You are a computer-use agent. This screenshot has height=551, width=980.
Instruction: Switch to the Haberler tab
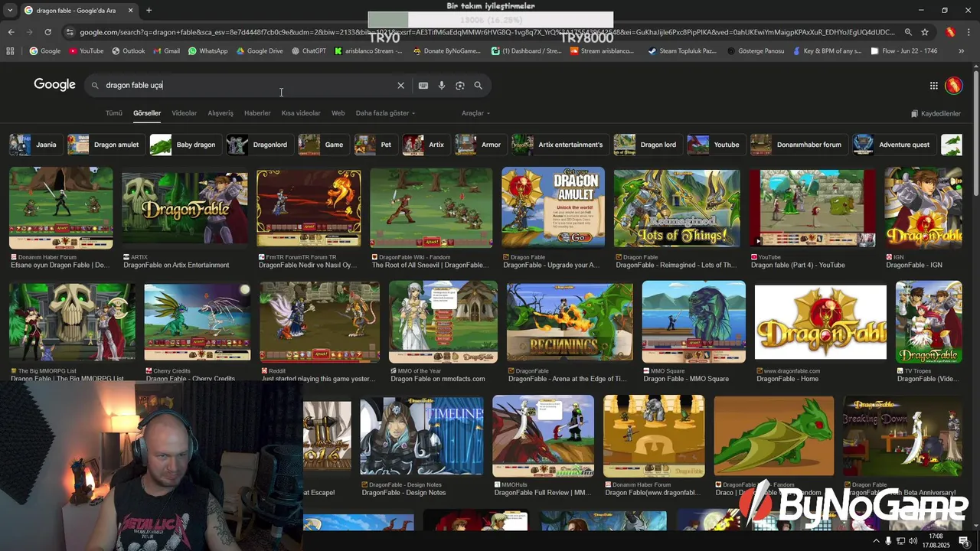257,113
